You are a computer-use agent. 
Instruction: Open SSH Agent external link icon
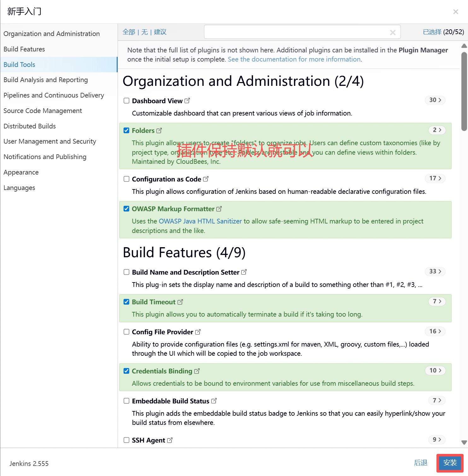(x=170, y=440)
